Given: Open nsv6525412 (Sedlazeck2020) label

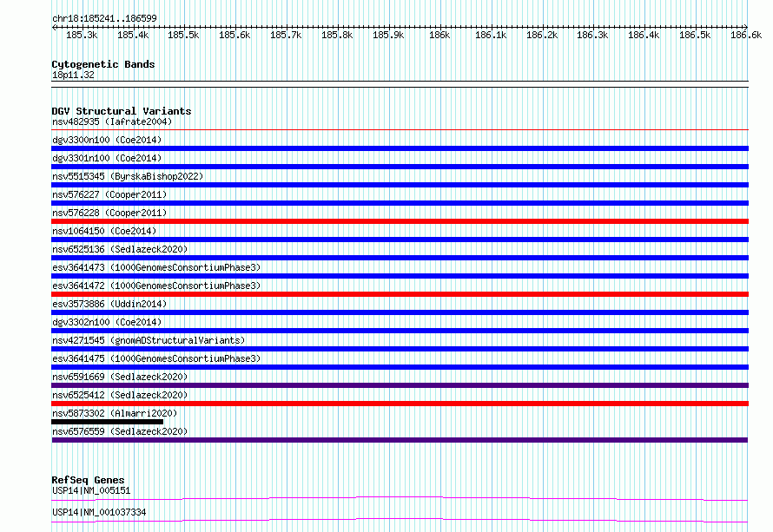Looking at the screenshot, I should (x=120, y=395).
